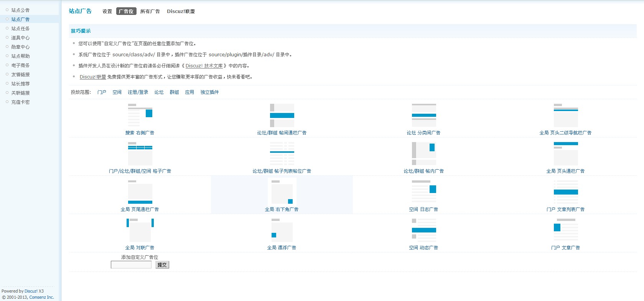Click the 全局 页头通栏广告 icon
The height and width of the screenshot is (301, 644).
pyautogui.click(x=566, y=153)
